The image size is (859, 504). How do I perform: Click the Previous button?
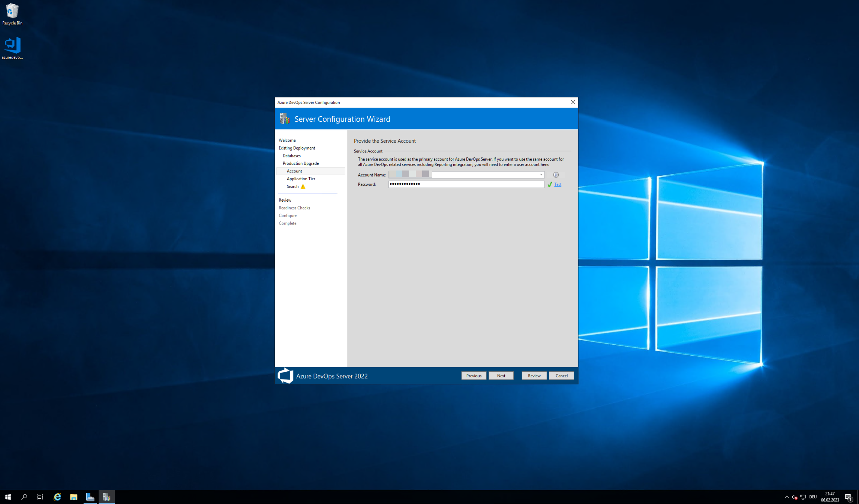tap(474, 375)
